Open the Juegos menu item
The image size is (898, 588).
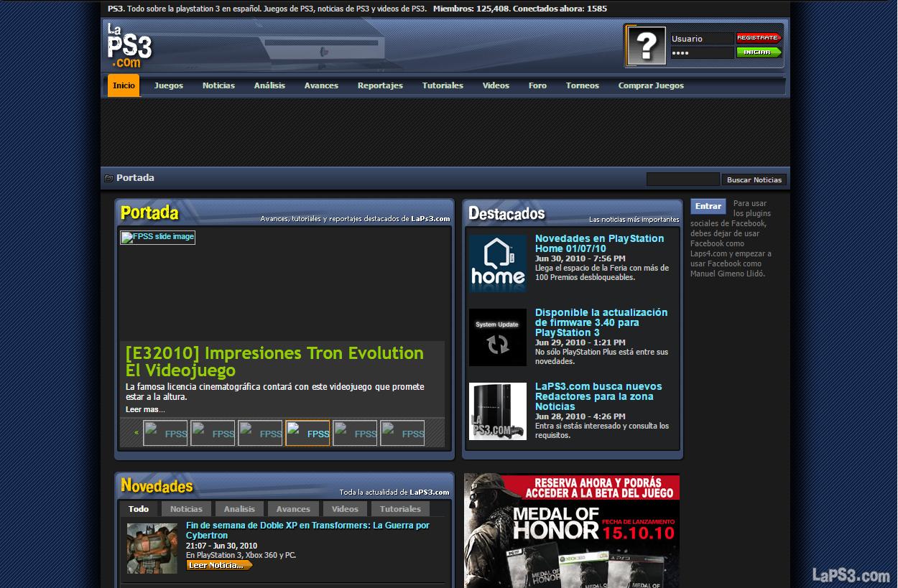(x=168, y=85)
